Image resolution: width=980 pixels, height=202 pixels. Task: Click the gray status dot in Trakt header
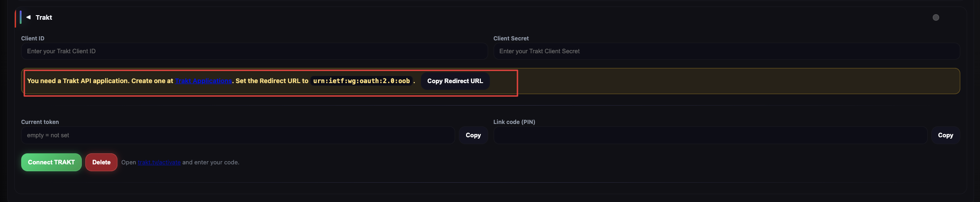936,17
